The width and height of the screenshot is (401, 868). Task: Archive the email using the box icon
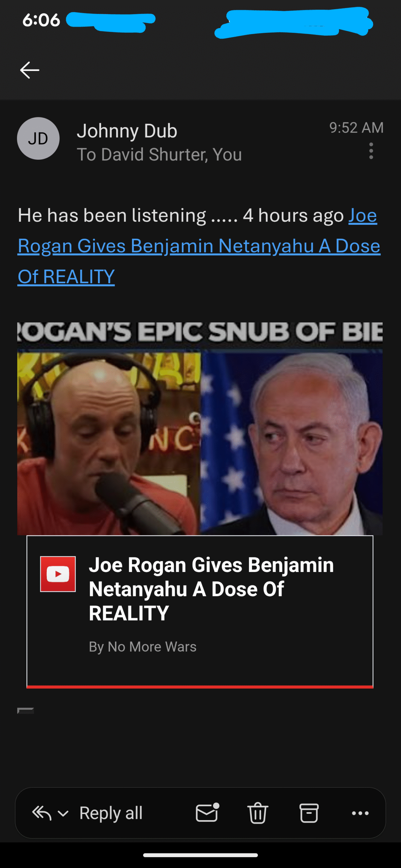click(309, 813)
